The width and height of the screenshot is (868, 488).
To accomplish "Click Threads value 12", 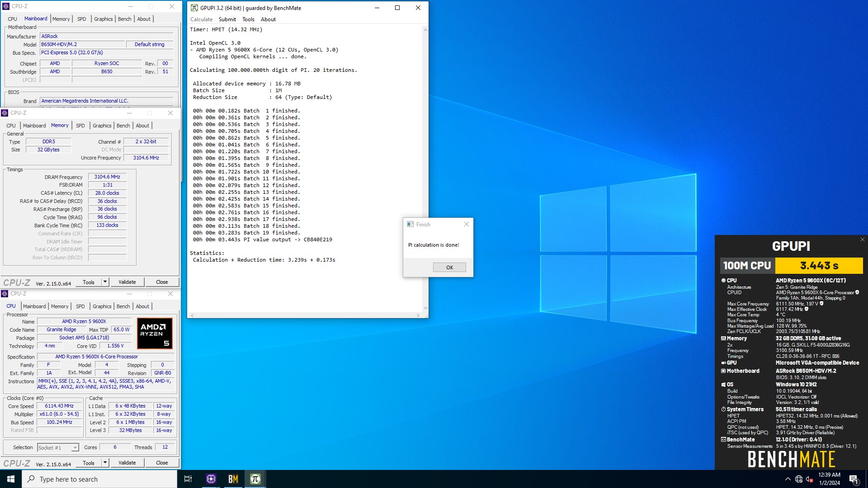I will coord(165,447).
